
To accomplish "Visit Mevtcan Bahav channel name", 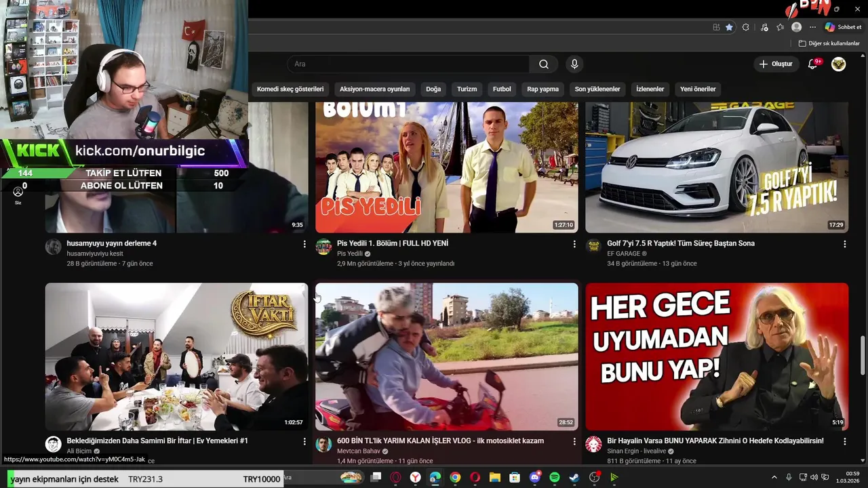I will pyautogui.click(x=359, y=451).
